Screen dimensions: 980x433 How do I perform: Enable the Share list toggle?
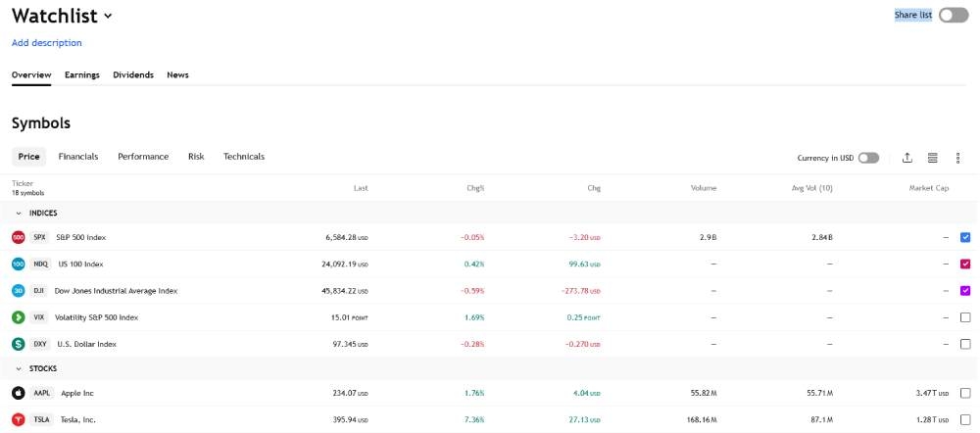click(953, 15)
